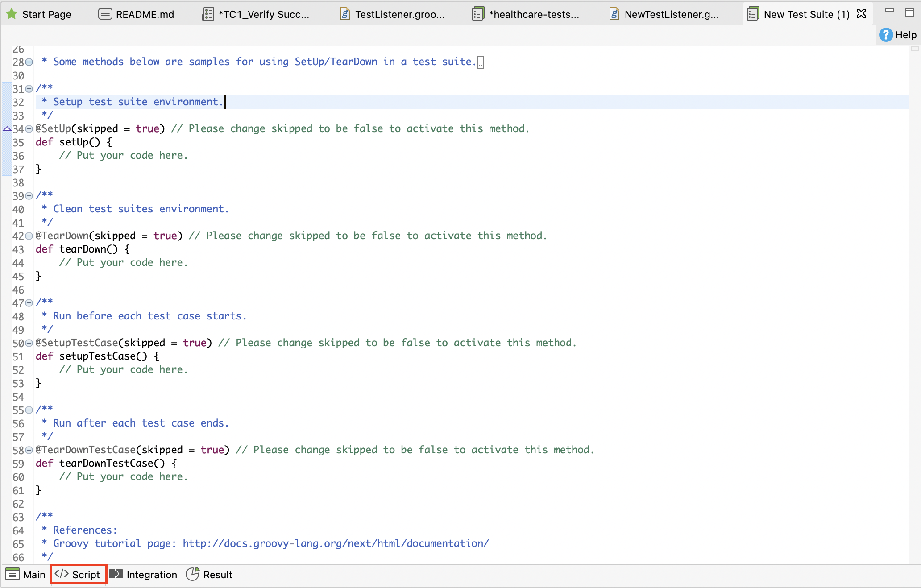Click the triangle marker beside line 34

[7, 128]
